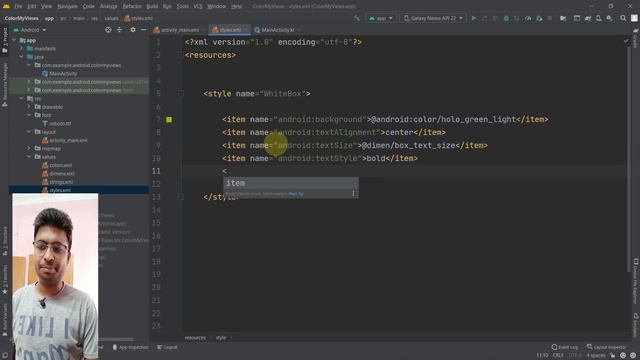
Task: Click the Stop app square icon
Action: 550,18
